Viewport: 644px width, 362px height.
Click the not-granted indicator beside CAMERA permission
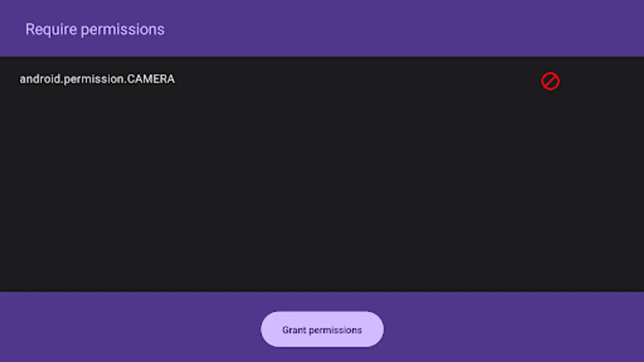click(x=550, y=81)
